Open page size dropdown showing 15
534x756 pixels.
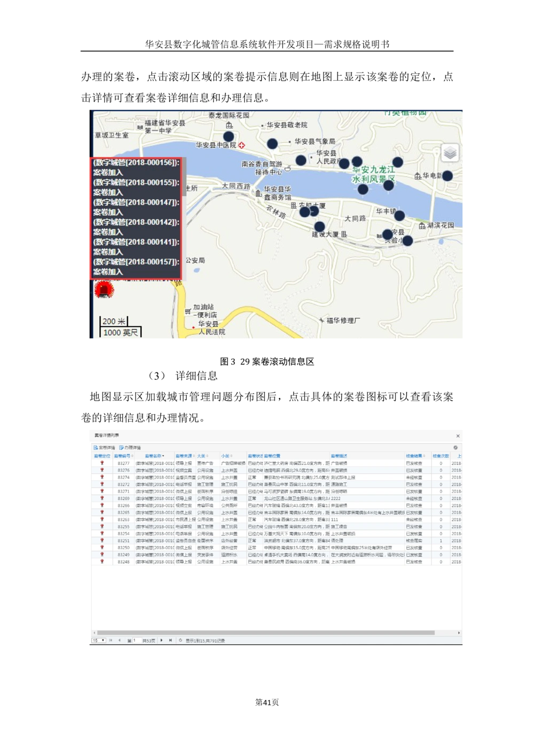98,640
